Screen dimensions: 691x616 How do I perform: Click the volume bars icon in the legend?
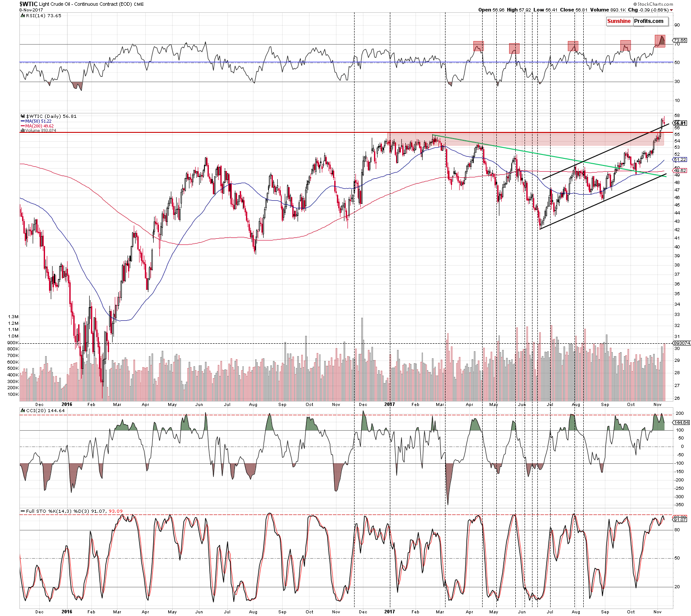(23, 131)
